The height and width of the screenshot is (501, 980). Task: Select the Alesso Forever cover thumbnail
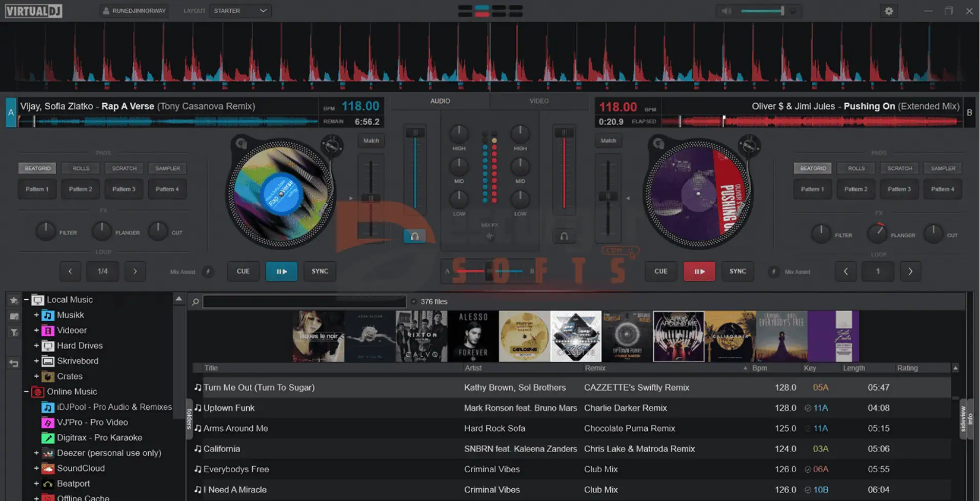click(x=473, y=336)
